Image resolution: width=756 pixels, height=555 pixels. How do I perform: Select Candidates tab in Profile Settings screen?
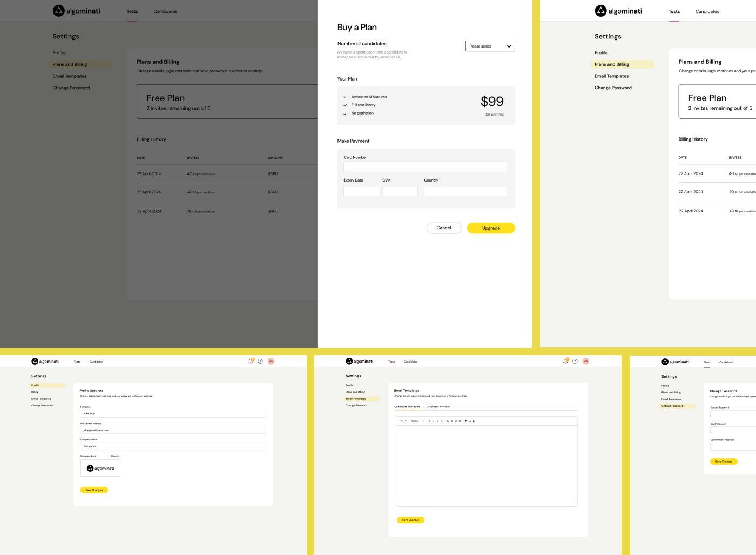[96, 362]
